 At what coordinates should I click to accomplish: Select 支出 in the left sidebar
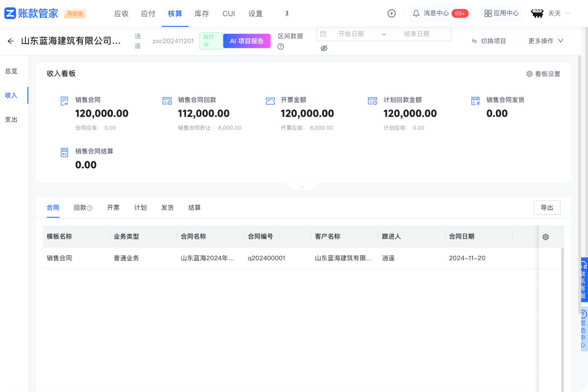[11, 119]
